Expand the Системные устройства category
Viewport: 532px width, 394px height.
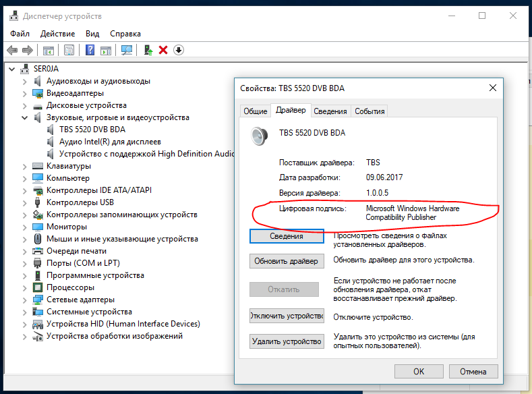pyautogui.click(x=24, y=312)
